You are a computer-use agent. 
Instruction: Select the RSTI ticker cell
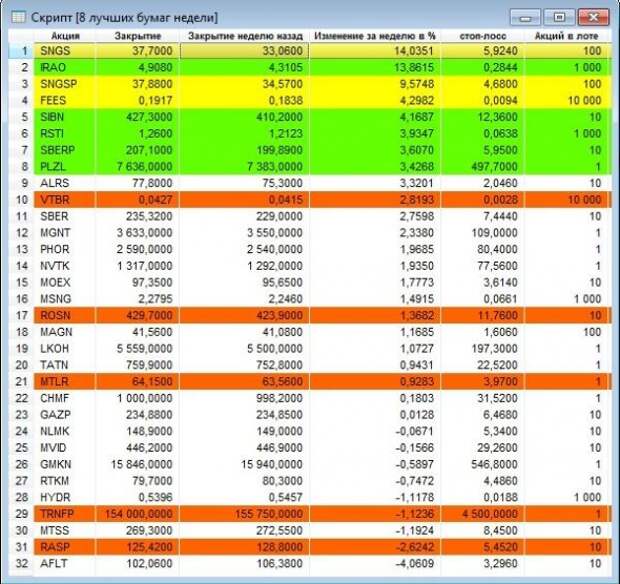[x=65, y=134]
